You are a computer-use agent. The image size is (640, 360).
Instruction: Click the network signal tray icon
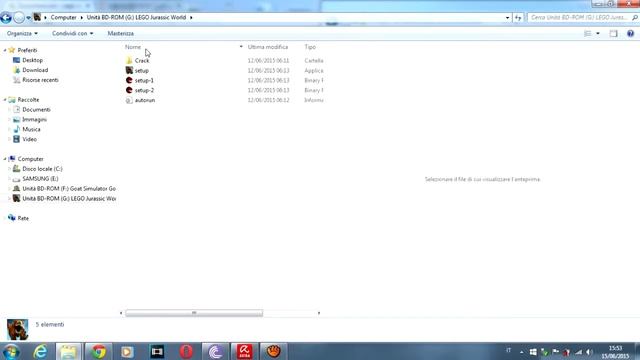tap(578, 351)
